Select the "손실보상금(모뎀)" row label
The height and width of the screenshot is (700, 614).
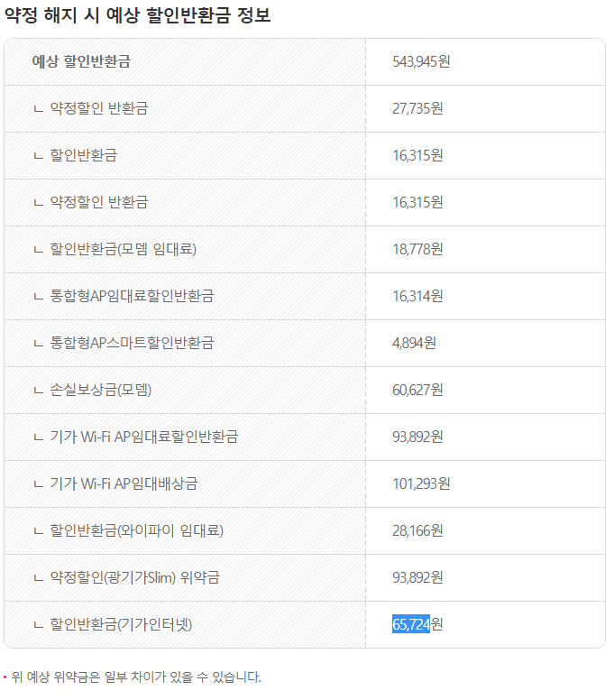tap(106, 390)
